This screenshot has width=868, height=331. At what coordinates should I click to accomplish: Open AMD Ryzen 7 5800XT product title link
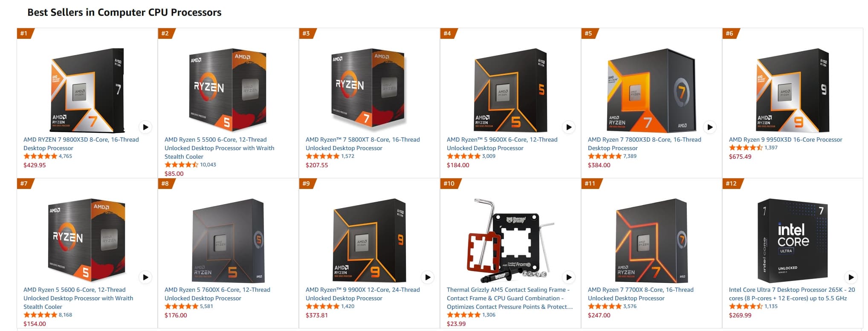point(363,144)
